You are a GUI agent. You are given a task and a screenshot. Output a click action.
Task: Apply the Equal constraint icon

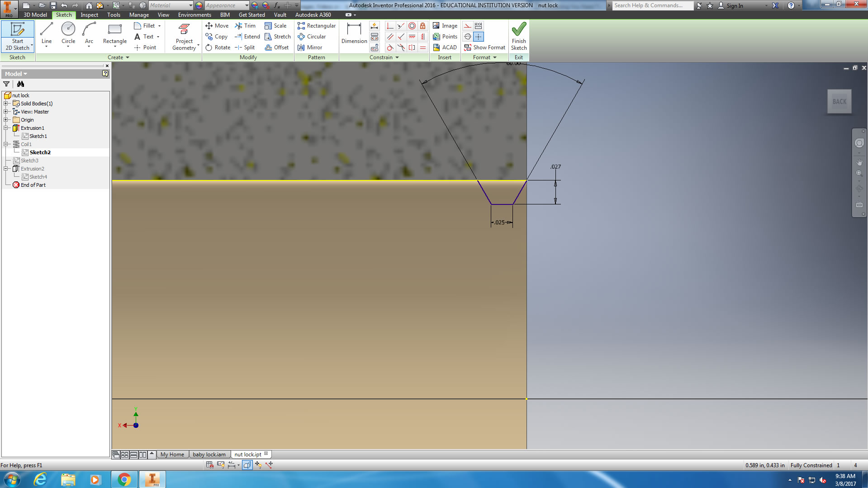click(x=422, y=47)
